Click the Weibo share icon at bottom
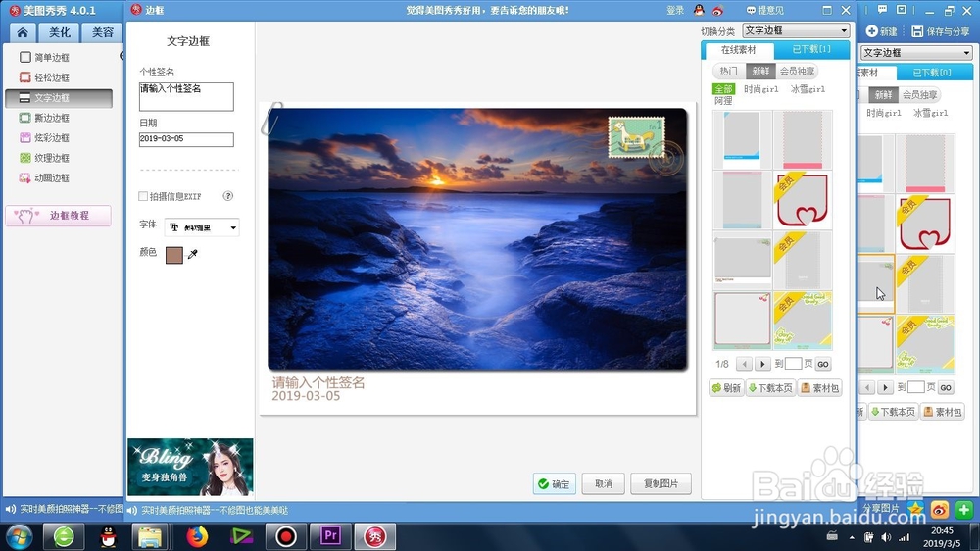980x551 pixels. 940,510
